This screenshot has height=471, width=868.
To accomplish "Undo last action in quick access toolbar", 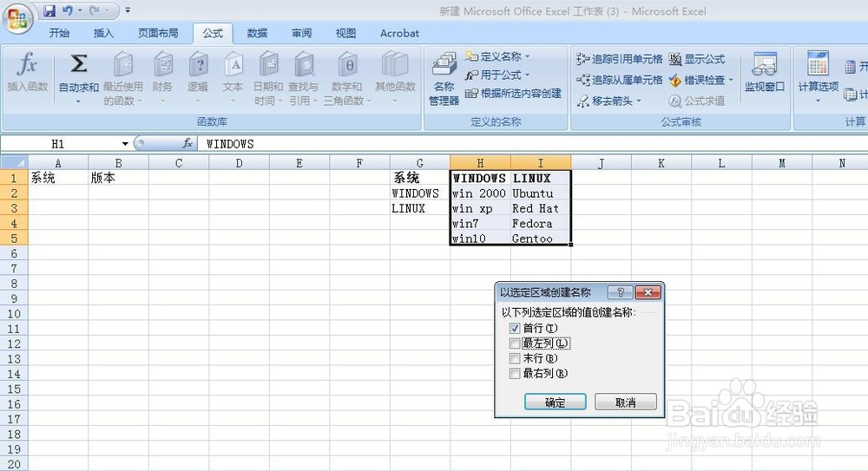I will 67,10.
